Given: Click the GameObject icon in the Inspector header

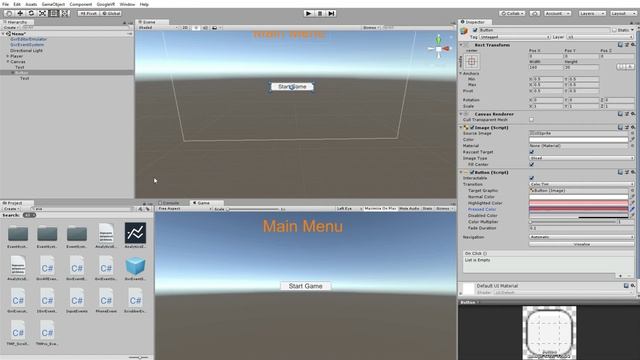Looking at the screenshot, I should 464,31.
